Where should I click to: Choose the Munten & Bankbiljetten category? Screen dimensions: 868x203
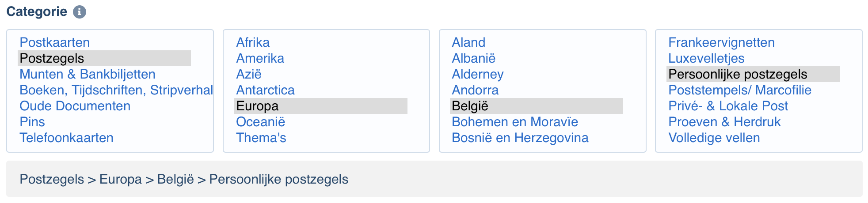coord(88,74)
